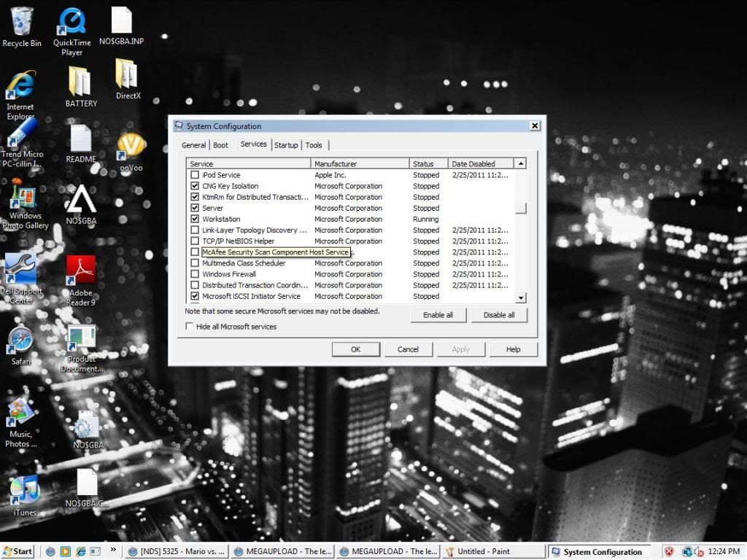
Task: Enable the iPod Service checkbox
Action: (x=195, y=175)
